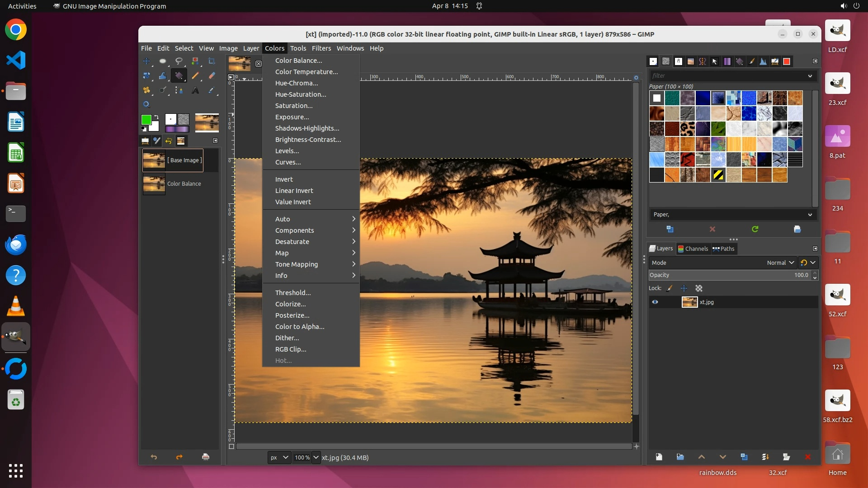This screenshot has width=868, height=488.
Task: Toggle lock alpha channel checkerboard icon
Action: click(x=699, y=288)
